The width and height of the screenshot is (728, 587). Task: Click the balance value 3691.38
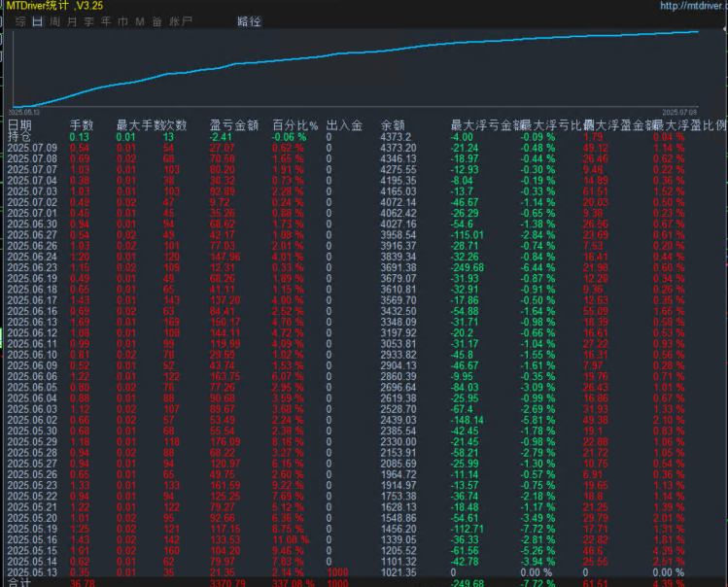pyautogui.click(x=399, y=267)
